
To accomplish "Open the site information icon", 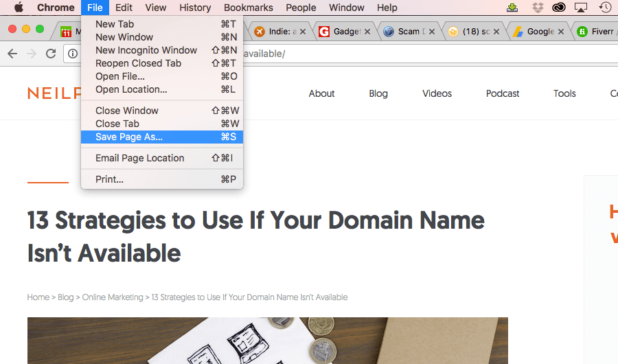I will tap(73, 54).
